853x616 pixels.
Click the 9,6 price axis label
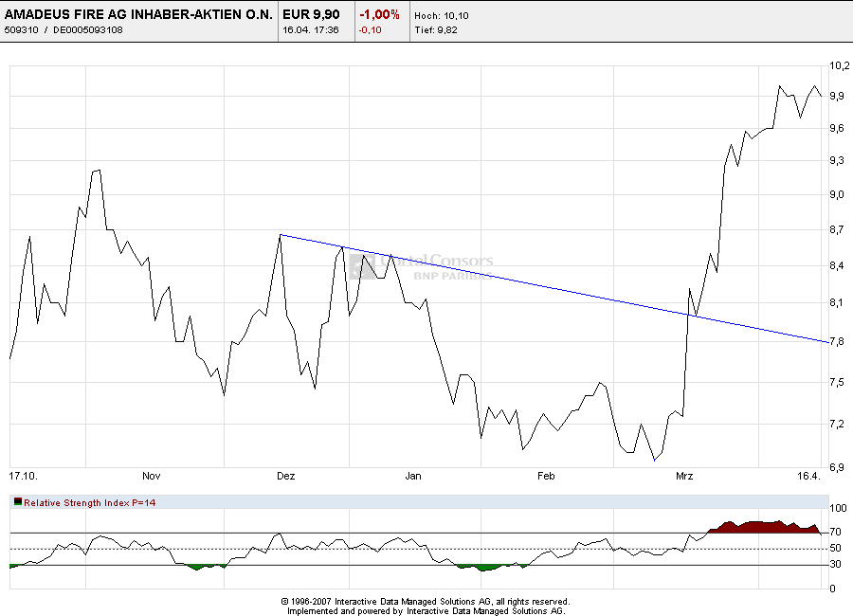pos(837,128)
